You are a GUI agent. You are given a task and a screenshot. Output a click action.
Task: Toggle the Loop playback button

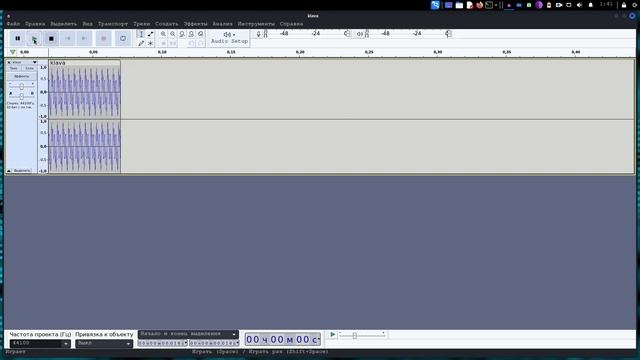click(x=123, y=38)
